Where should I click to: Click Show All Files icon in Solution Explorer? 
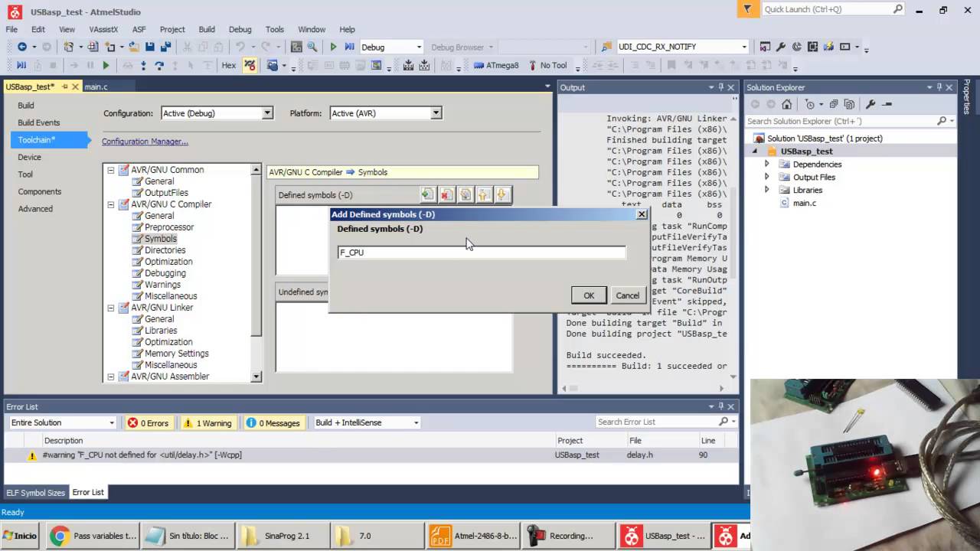(850, 104)
